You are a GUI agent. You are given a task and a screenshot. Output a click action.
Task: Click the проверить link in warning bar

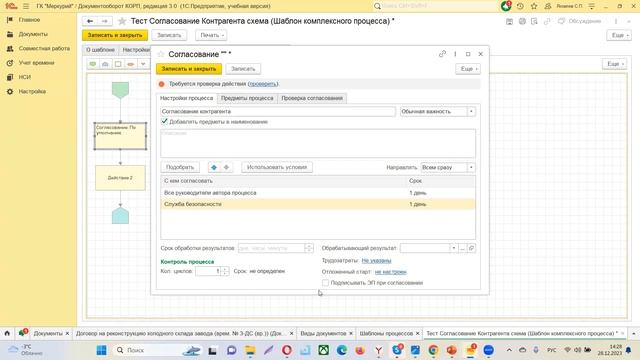pyautogui.click(x=263, y=84)
